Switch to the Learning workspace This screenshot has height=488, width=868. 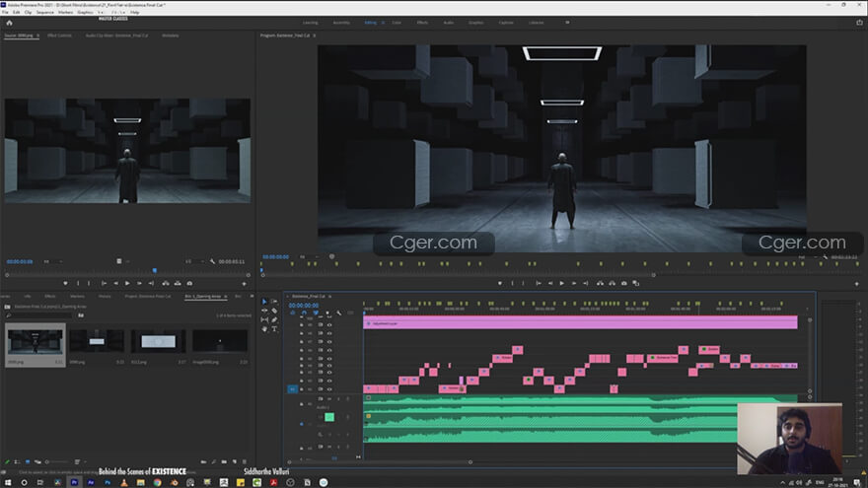311,23
